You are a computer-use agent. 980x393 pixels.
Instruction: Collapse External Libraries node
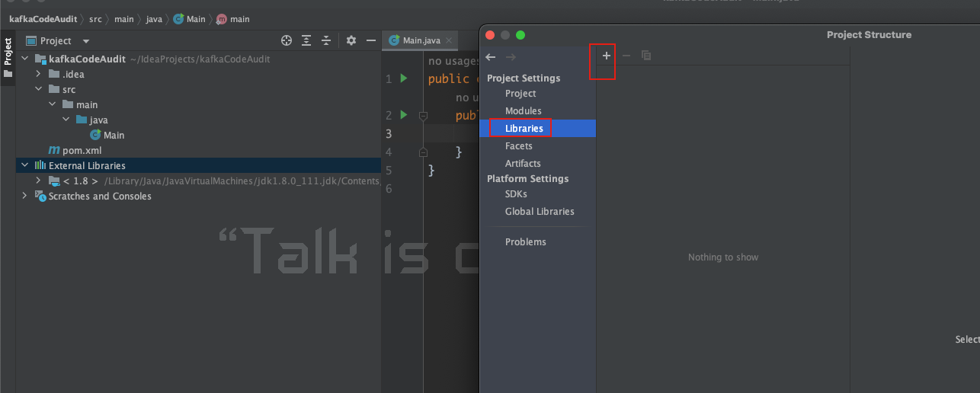click(x=25, y=165)
